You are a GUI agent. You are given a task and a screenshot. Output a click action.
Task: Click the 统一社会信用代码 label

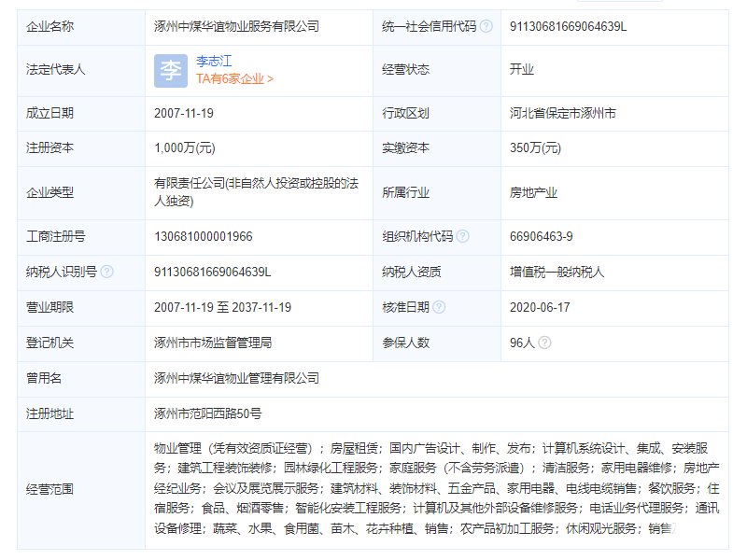pos(430,26)
